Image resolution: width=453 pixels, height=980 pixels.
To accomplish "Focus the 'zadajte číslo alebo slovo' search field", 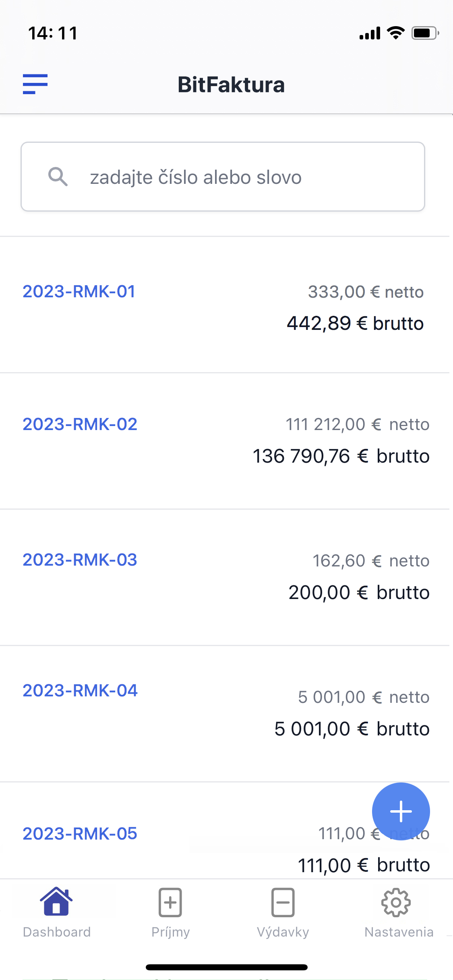I will pyautogui.click(x=223, y=177).
